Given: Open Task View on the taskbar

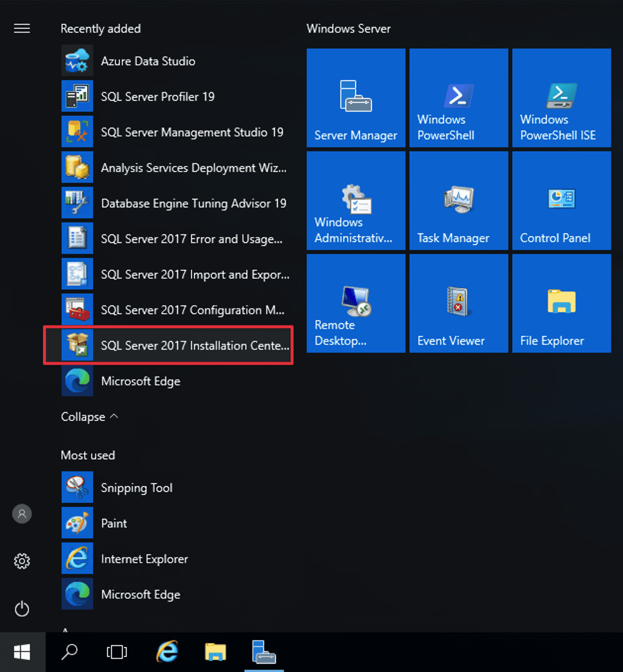Looking at the screenshot, I should 117,652.
